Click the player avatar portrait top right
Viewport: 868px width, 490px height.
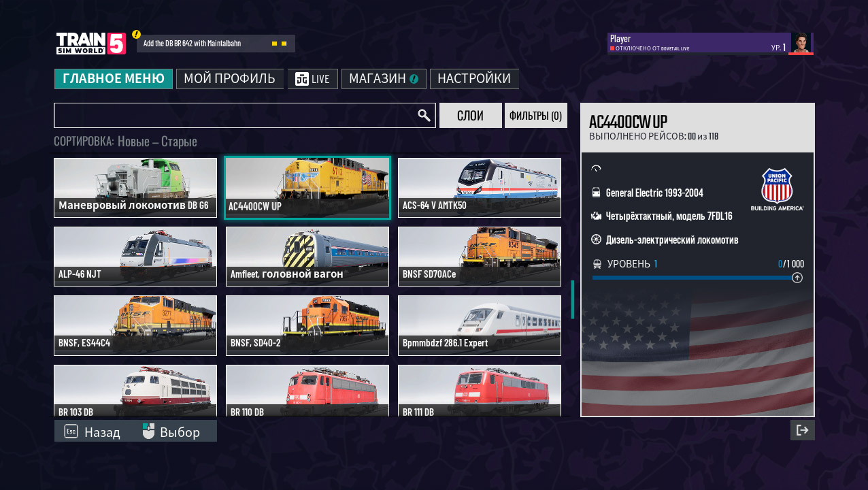coord(801,42)
